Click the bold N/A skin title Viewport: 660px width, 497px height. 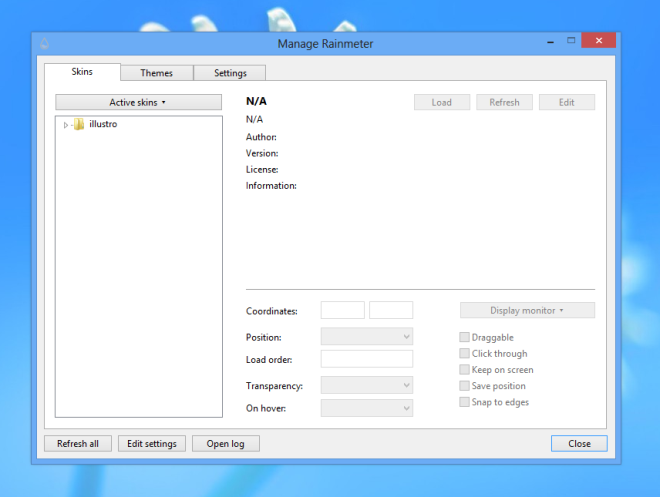coord(256,101)
